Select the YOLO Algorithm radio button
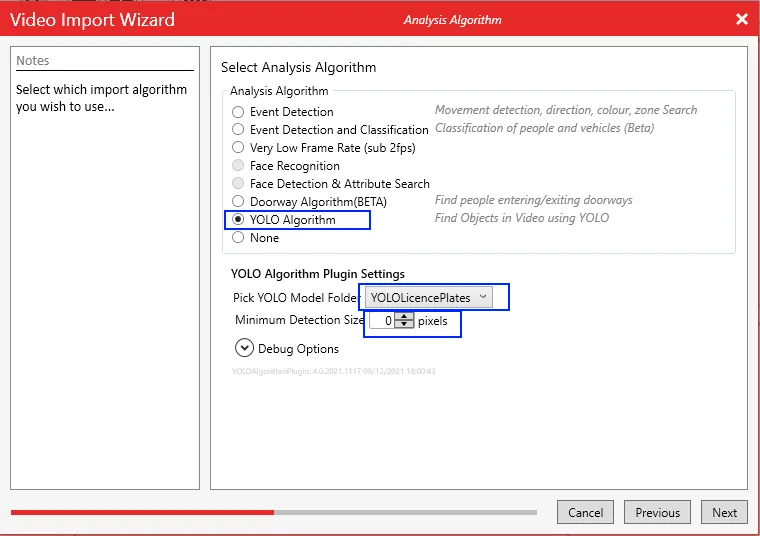760x536 pixels. 238,219
